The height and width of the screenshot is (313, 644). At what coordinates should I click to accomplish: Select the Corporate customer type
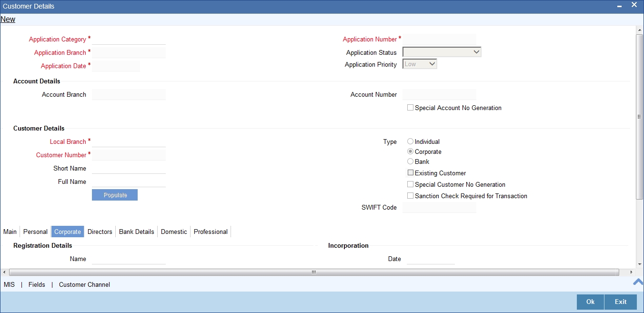[410, 151]
